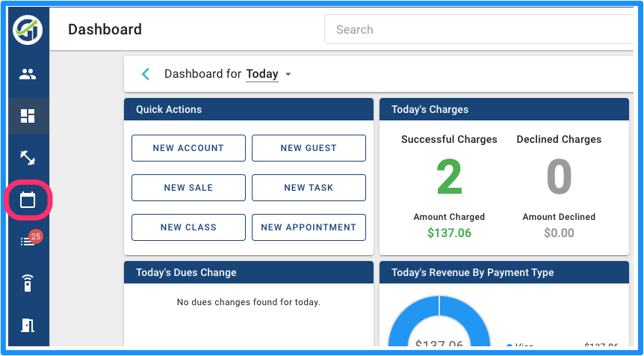644x356 pixels.
Task: Click the Today date selector text
Action: [x=262, y=74]
